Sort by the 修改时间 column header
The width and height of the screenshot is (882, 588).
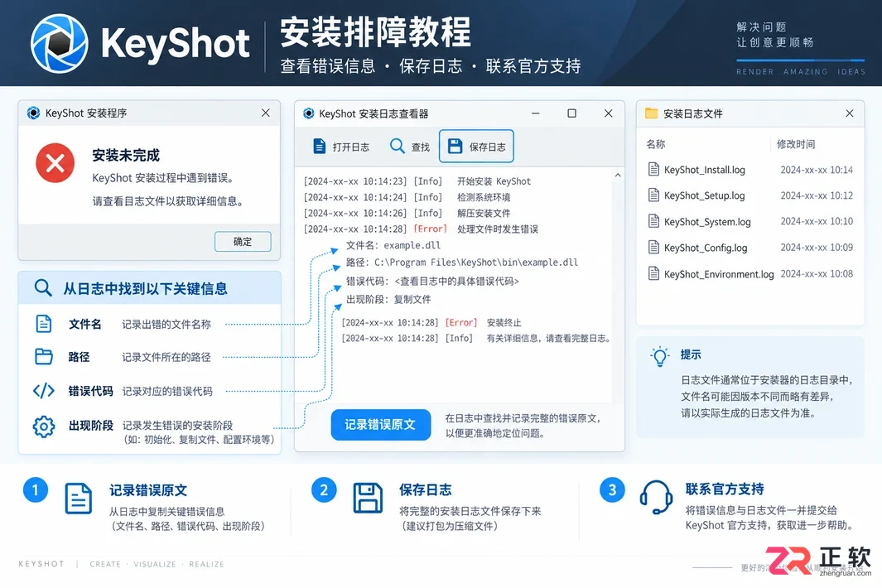(x=796, y=144)
